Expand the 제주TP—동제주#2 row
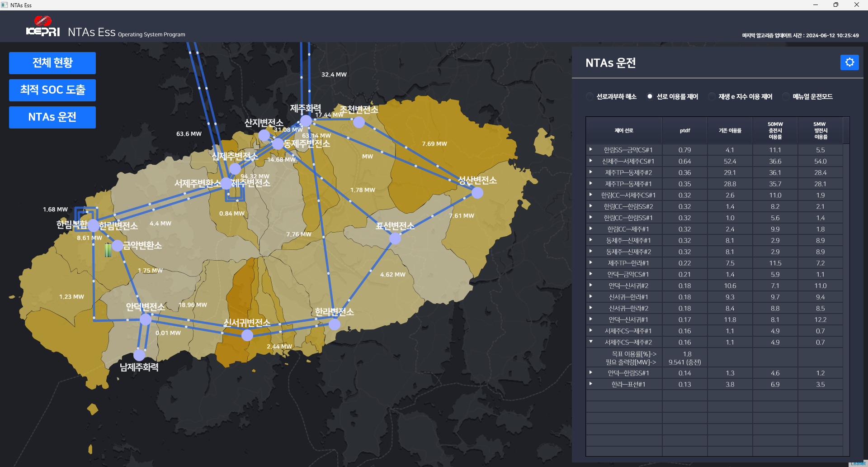The image size is (868, 467). [590, 172]
